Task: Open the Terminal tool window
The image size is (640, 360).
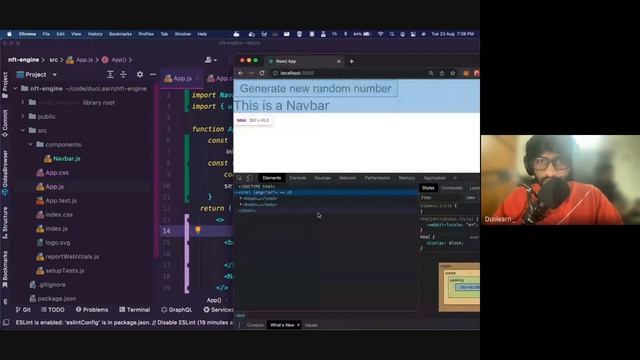Action: 135,310
